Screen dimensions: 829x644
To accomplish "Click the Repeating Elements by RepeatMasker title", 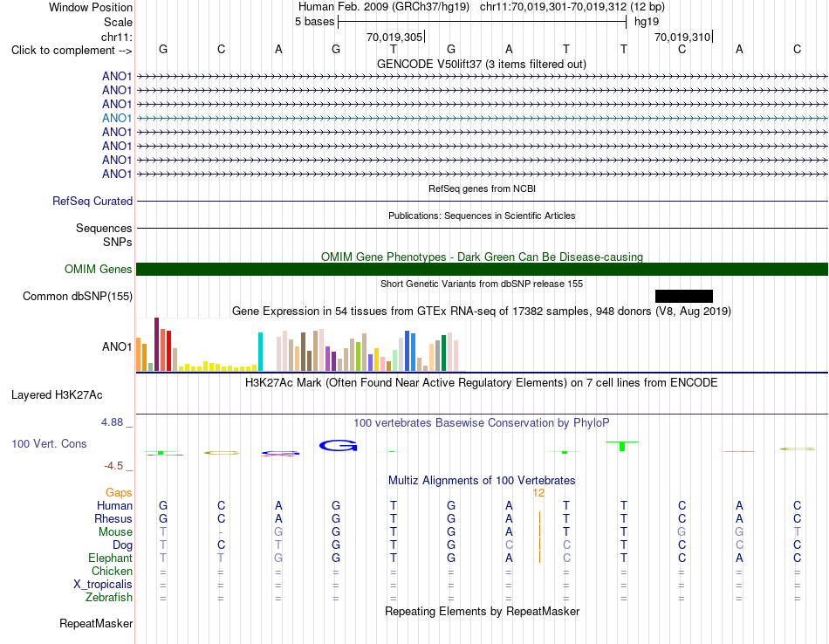I will click(482, 611).
